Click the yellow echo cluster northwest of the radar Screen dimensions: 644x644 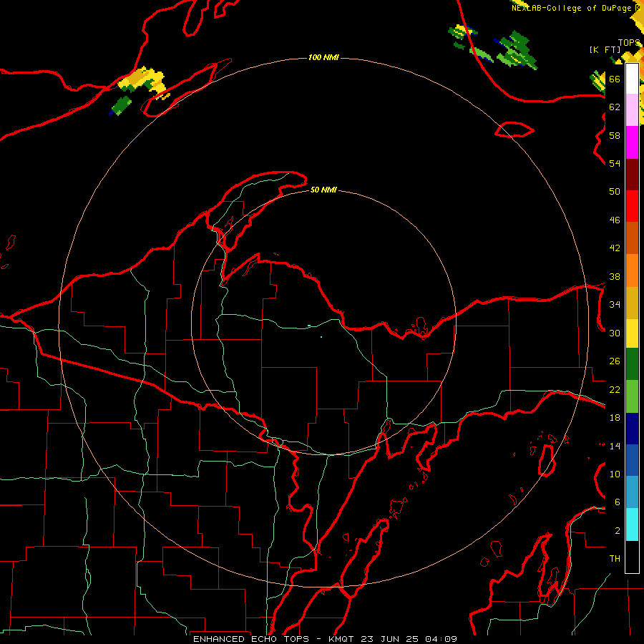142,80
